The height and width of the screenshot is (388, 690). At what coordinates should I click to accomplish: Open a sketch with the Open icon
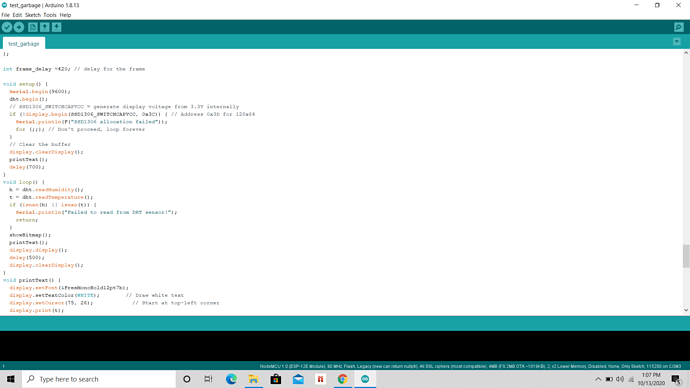click(x=44, y=27)
